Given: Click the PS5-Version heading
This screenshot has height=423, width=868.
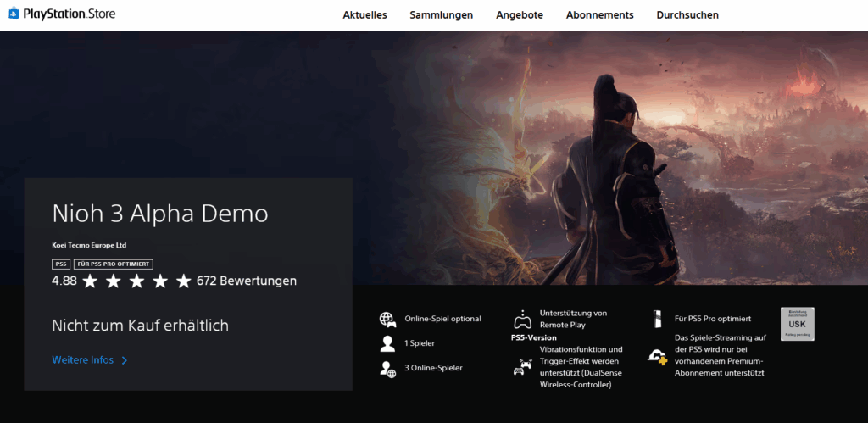Looking at the screenshot, I should coord(534,337).
